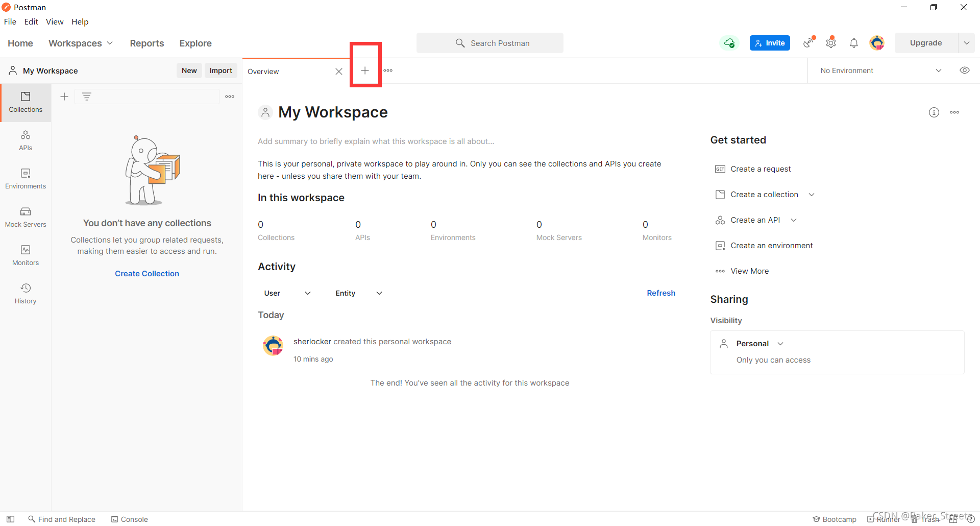Open the Entity activity filter dropdown
The image size is (980, 526).
359,293
